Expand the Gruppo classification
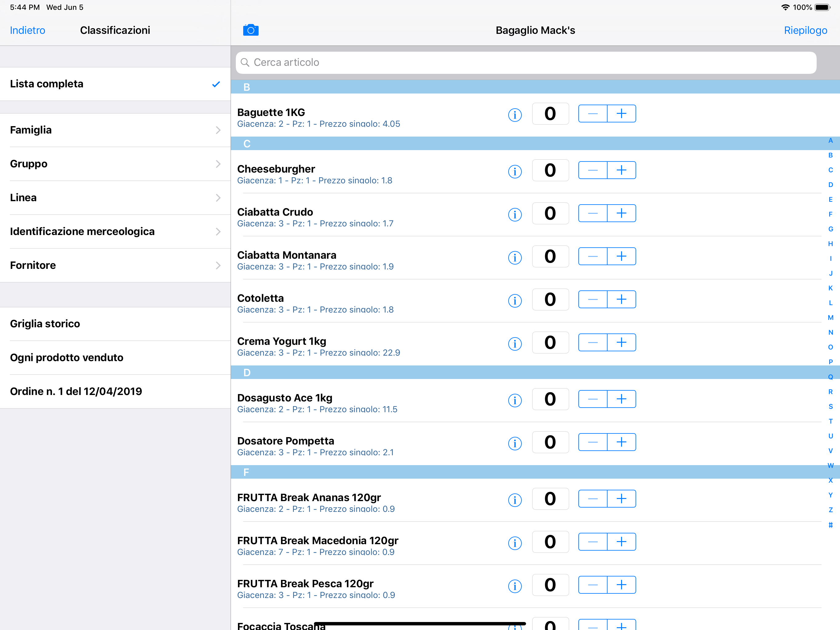 pos(115,164)
